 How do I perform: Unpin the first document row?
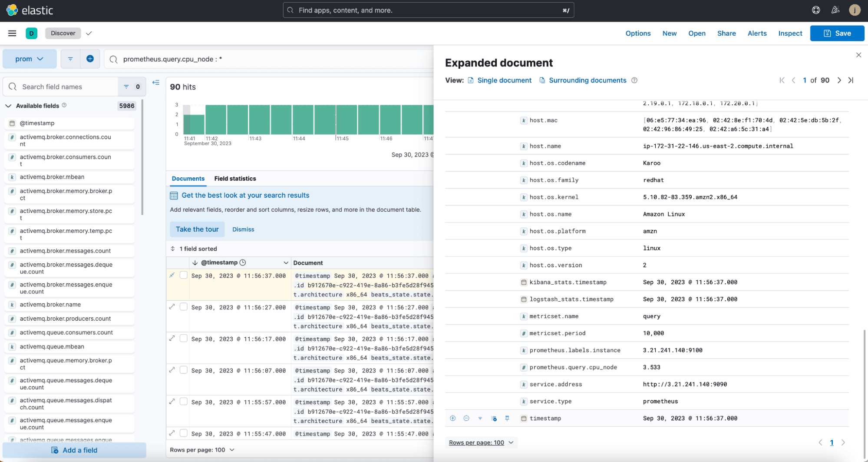[172, 275]
